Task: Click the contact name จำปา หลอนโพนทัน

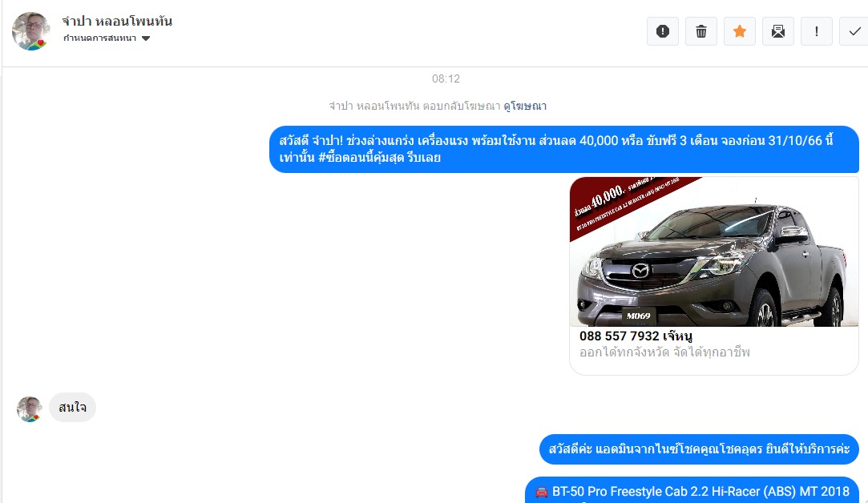Action: [117, 21]
